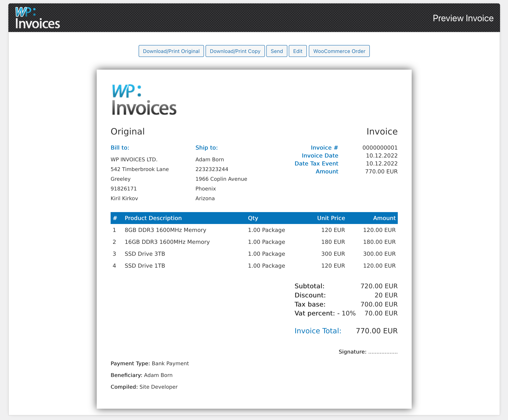Open the WooCommerce Order
508x420 pixels.
click(x=339, y=51)
